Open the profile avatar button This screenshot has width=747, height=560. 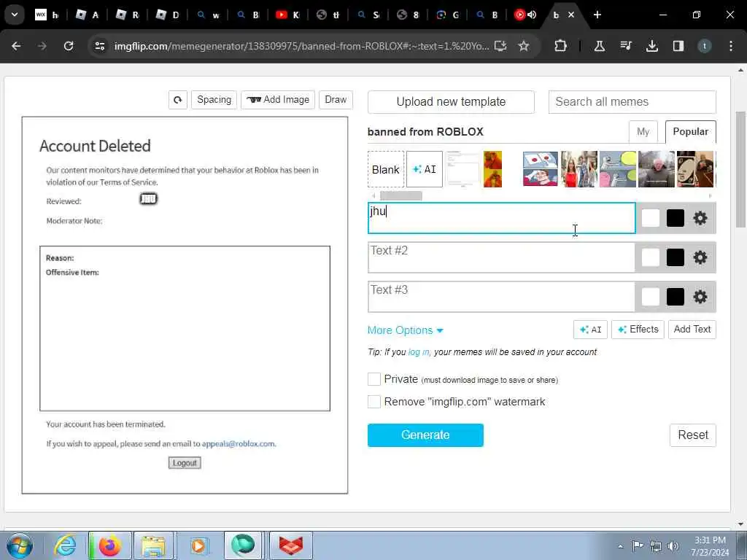(704, 46)
